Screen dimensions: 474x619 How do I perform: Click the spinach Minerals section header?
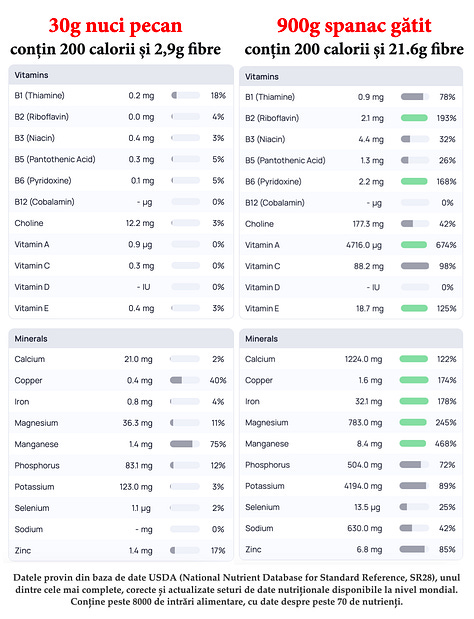coord(351,339)
